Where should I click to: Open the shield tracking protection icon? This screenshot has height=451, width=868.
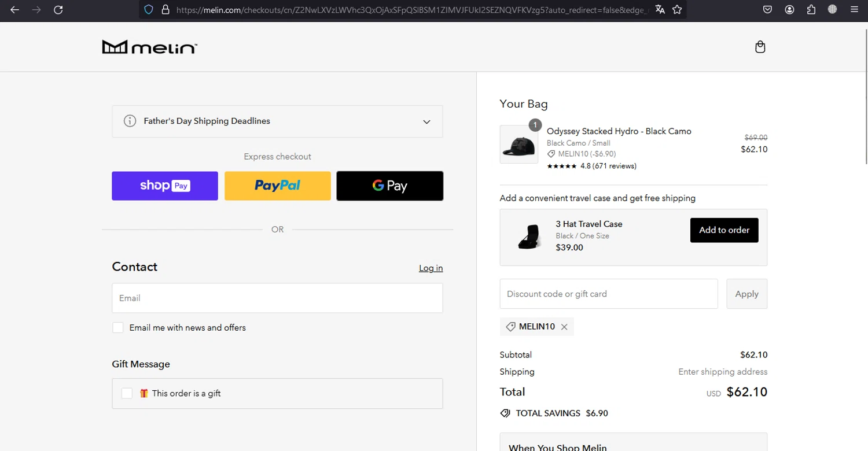149,10
